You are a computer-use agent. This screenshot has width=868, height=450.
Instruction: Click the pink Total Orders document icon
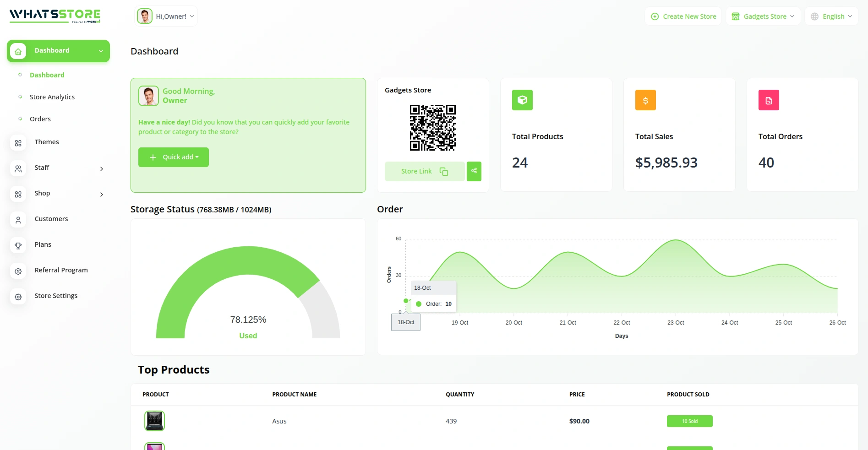point(769,100)
